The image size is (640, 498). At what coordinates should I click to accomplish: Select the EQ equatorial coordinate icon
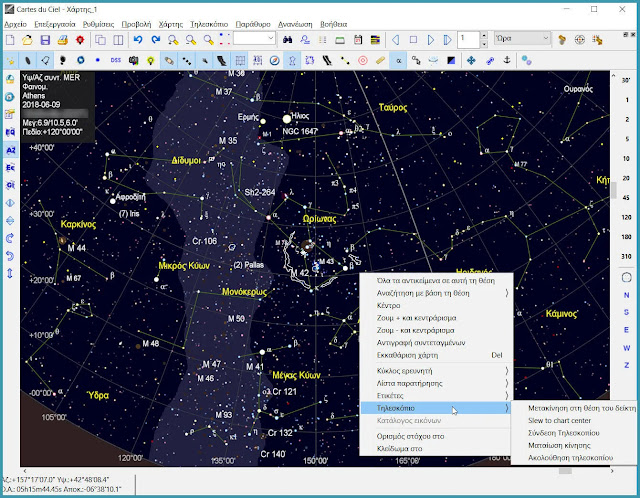pyautogui.click(x=10, y=132)
